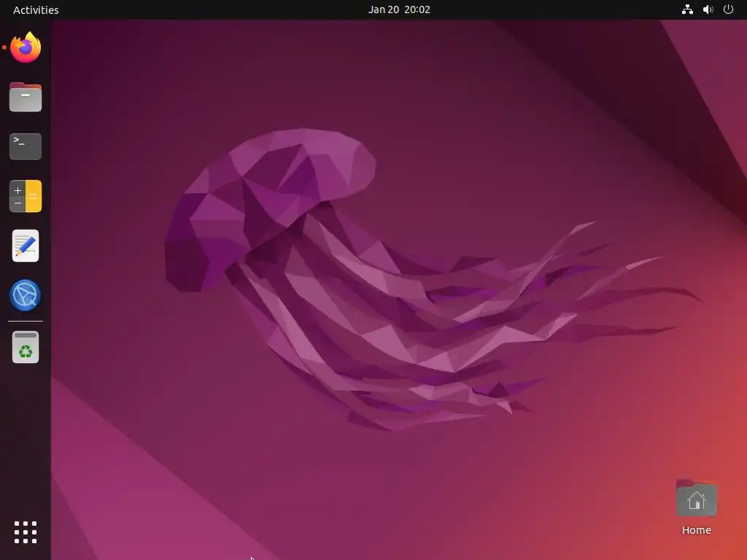Open Firefox from the dock

click(x=26, y=47)
